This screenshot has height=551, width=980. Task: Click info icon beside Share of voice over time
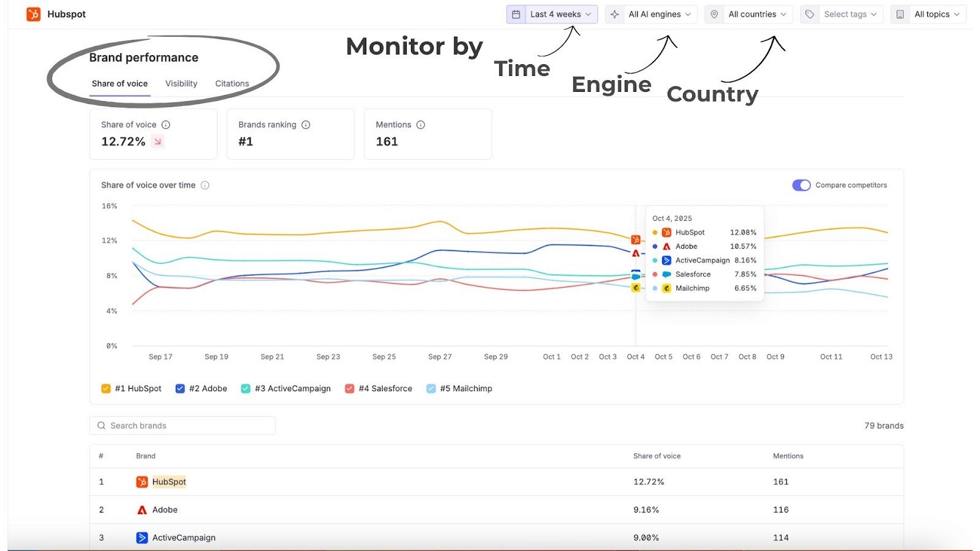[x=205, y=185]
